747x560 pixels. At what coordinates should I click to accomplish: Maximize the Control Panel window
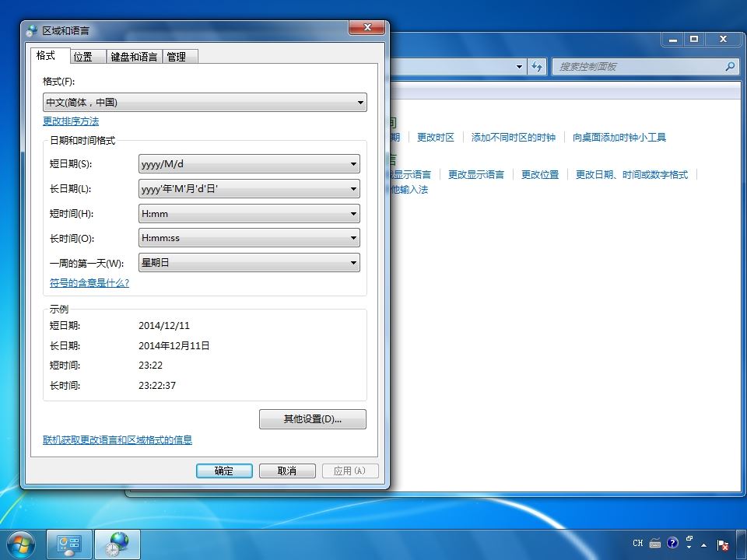(694, 39)
